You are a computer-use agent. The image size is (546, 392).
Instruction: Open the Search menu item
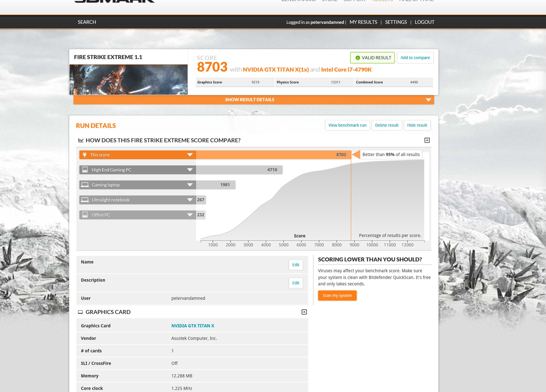click(x=87, y=22)
